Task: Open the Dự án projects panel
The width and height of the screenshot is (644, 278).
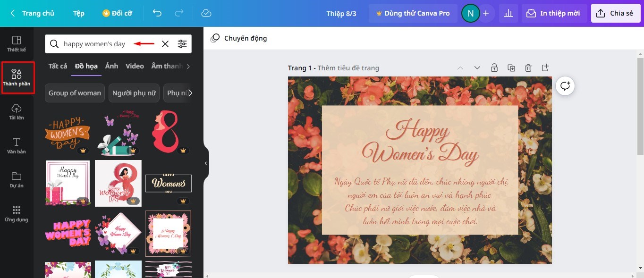Action: coord(17,180)
